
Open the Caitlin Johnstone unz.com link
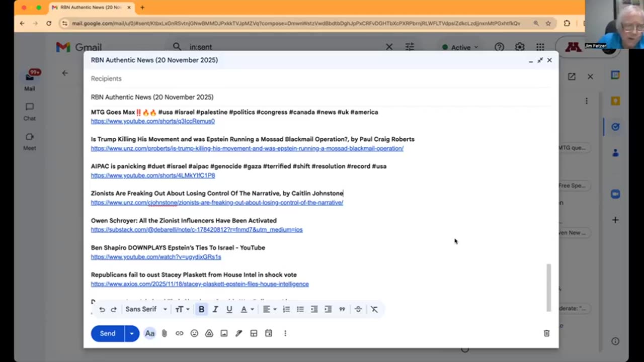pyautogui.click(x=217, y=203)
